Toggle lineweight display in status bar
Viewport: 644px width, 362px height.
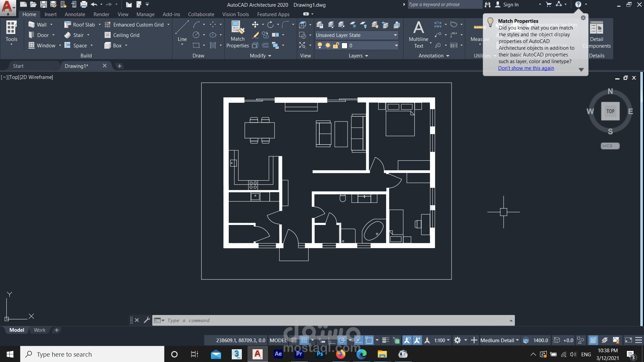[x=386, y=340]
